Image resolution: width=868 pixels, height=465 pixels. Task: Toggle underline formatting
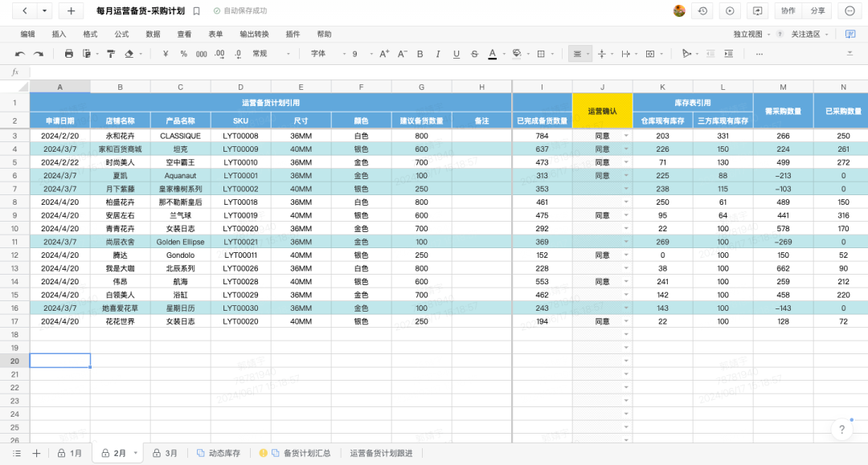pyautogui.click(x=457, y=54)
